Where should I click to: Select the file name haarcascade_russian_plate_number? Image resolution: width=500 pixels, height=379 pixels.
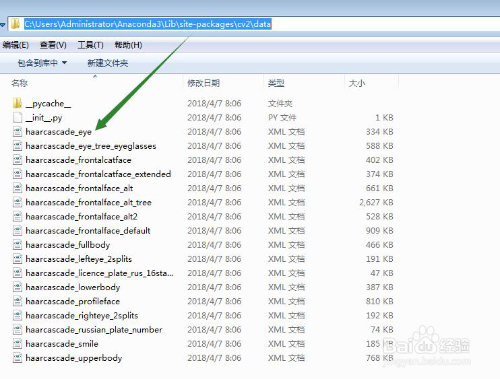click(94, 330)
